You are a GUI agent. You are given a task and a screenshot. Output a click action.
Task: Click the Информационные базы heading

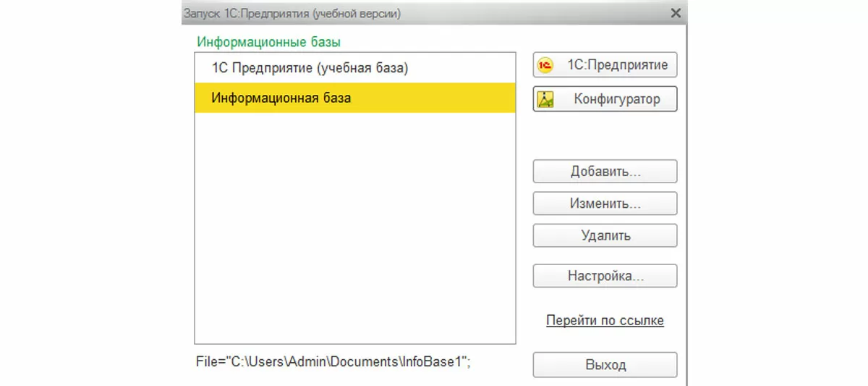click(268, 42)
